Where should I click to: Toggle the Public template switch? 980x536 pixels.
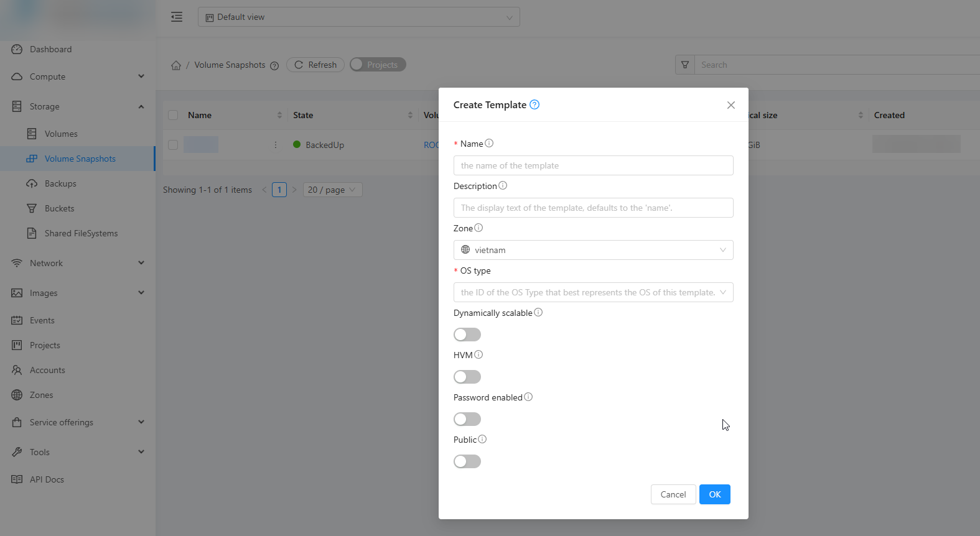point(467,461)
